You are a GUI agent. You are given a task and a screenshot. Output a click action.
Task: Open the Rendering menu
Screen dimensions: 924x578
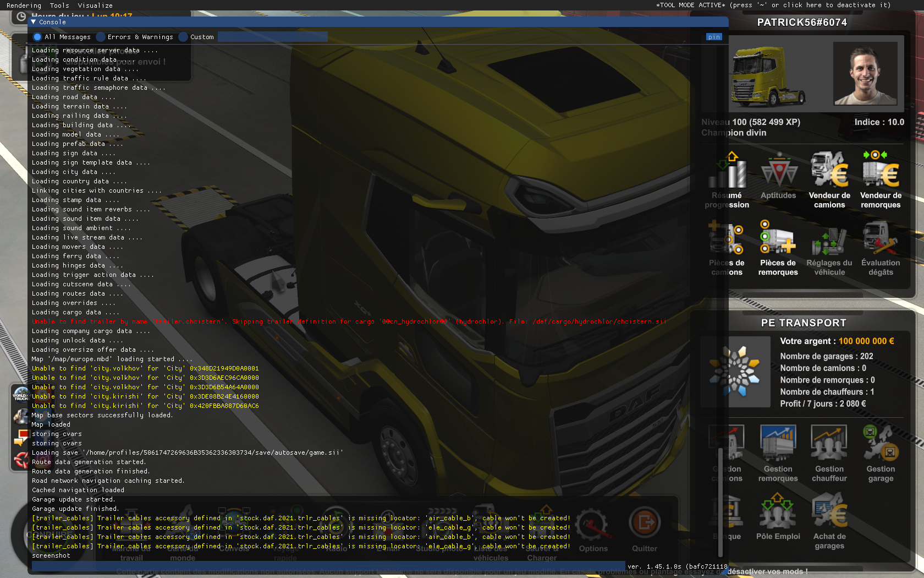click(x=24, y=6)
